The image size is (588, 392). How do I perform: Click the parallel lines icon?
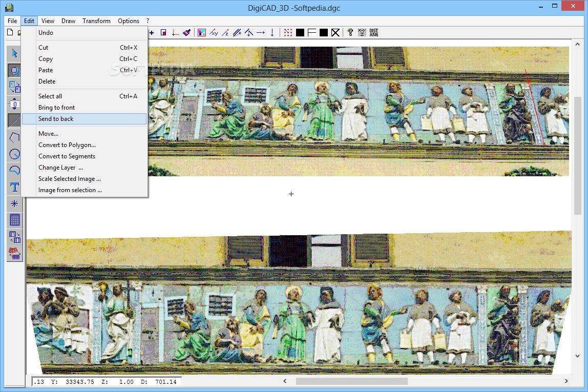coord(237,33)
